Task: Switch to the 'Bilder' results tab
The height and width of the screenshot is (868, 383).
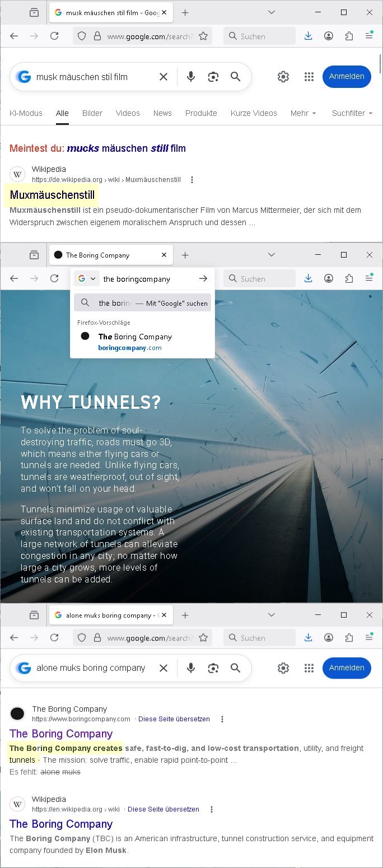Action: 92,113
